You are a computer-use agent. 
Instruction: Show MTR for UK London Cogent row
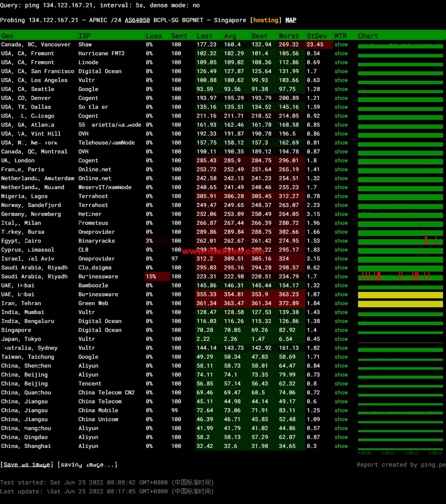[341, 161]
